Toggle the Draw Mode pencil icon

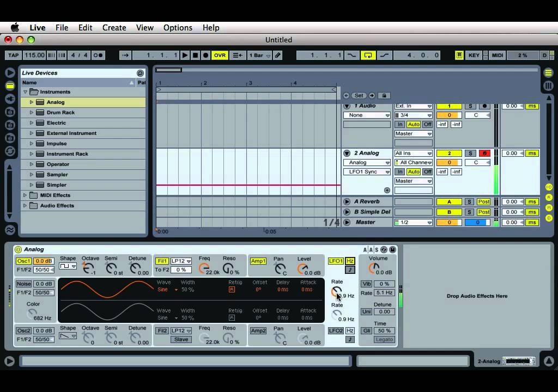(x=278, y=55)
